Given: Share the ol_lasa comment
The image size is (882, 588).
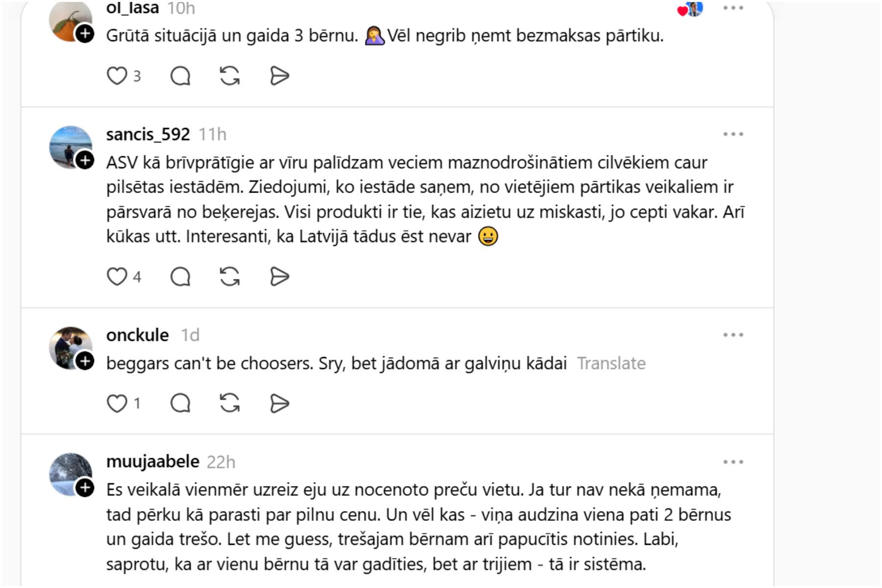Looking at the screenshot, I should (x=279, y=76).
